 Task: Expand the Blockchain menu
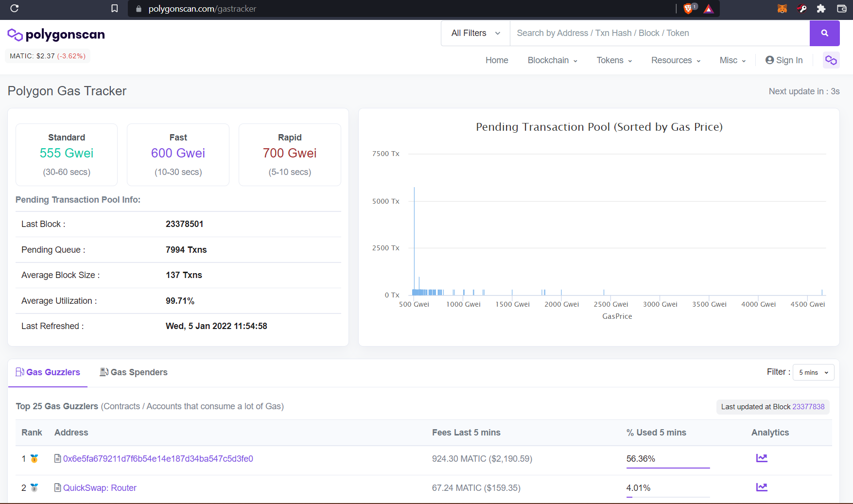point(552,60)
